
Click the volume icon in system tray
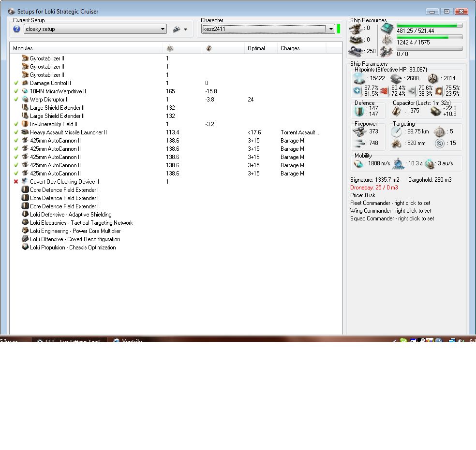tap(461, 341)
